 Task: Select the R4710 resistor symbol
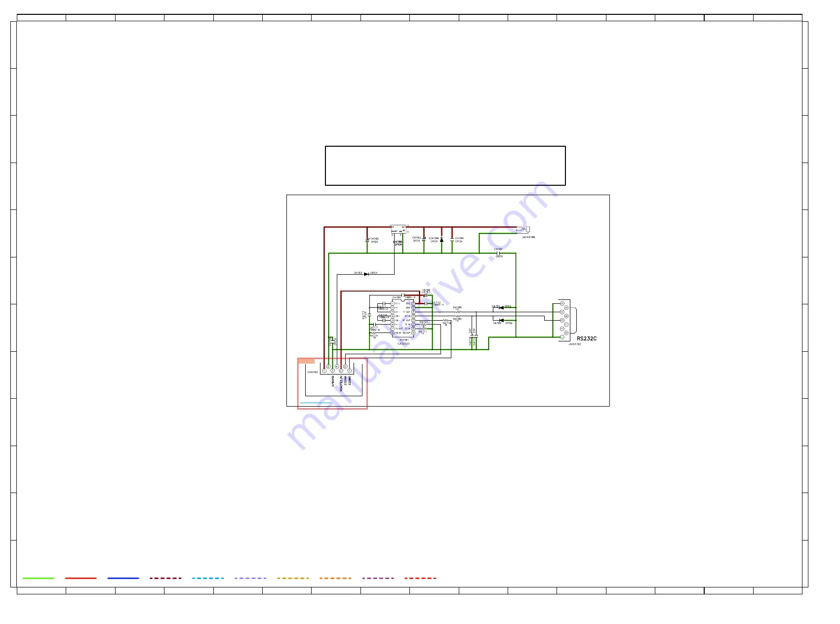[446, 321]
